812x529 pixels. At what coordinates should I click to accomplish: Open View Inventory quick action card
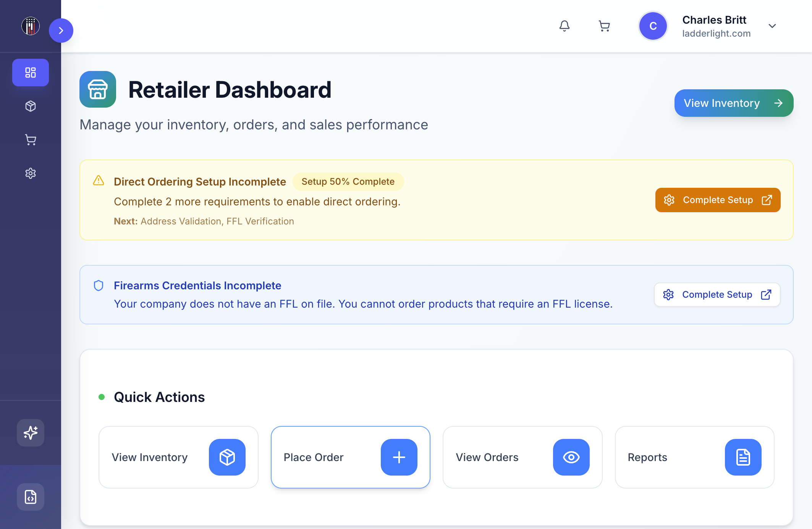178,457
